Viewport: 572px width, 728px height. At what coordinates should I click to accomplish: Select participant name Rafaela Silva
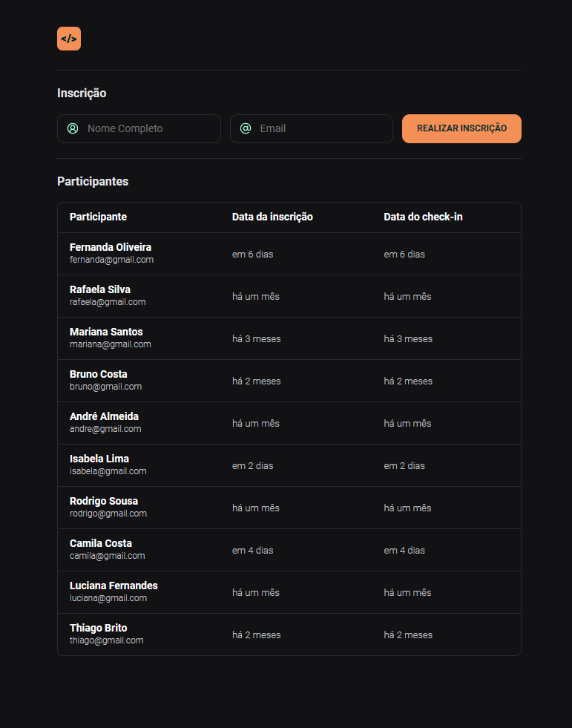[100, 289]
